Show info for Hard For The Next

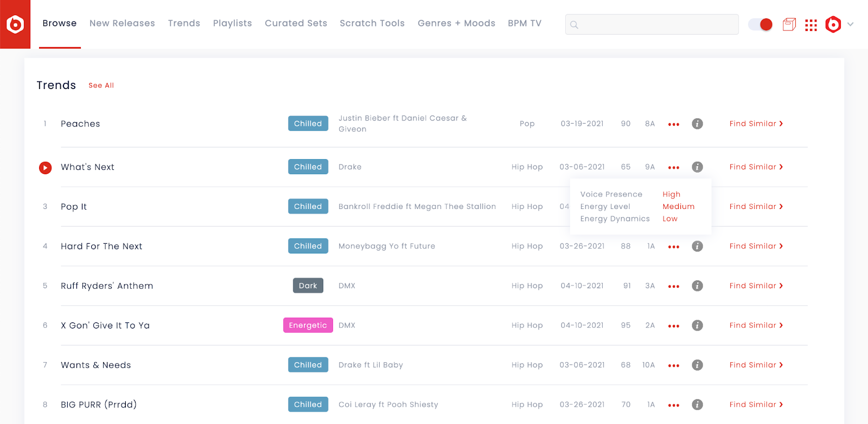click(x=698, y=246)
